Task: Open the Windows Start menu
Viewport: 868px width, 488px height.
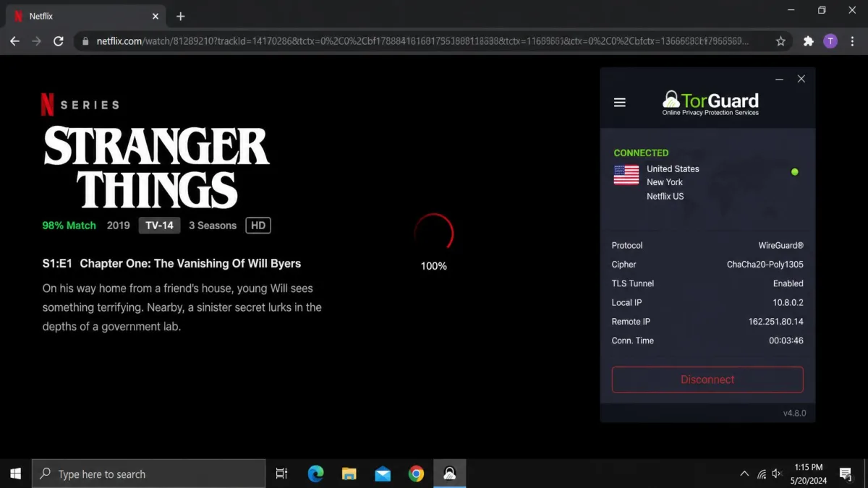Action: (15, 474)
